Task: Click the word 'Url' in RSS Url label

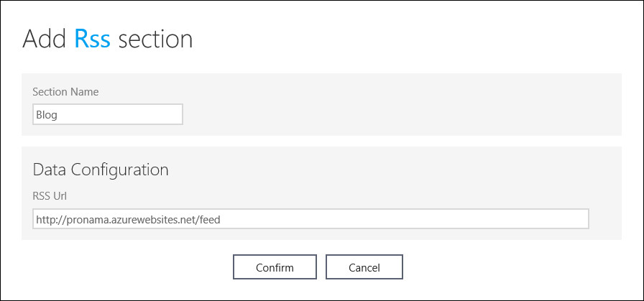Action: point(60,195)
